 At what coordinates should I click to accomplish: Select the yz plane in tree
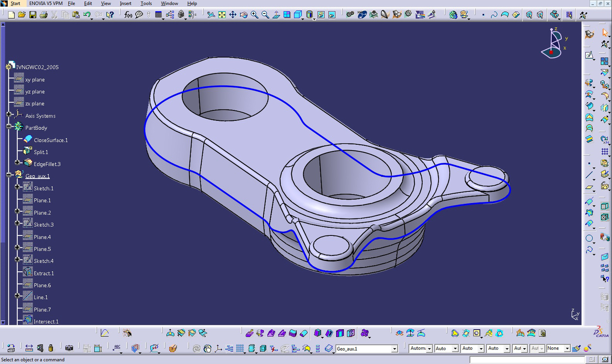click(35, 92)
